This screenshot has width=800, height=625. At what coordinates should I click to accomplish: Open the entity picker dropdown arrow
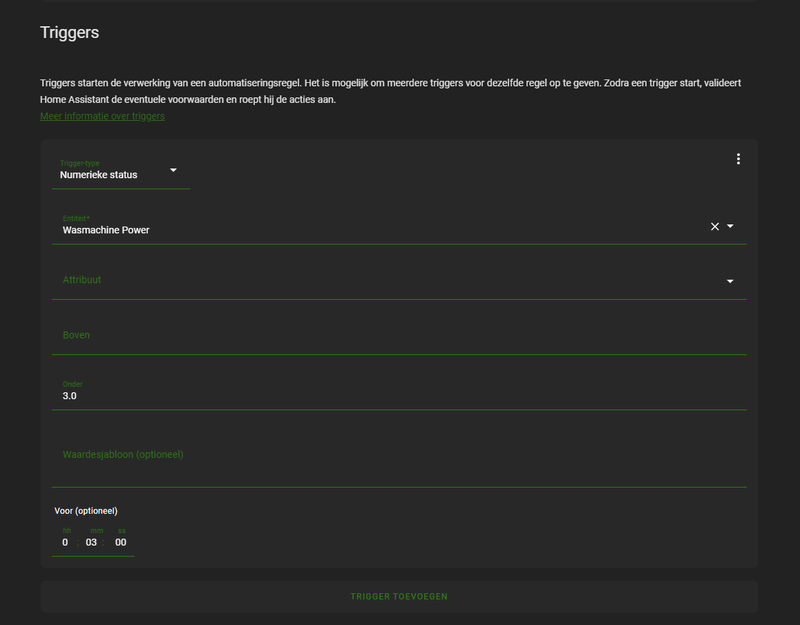click(730, 227)
